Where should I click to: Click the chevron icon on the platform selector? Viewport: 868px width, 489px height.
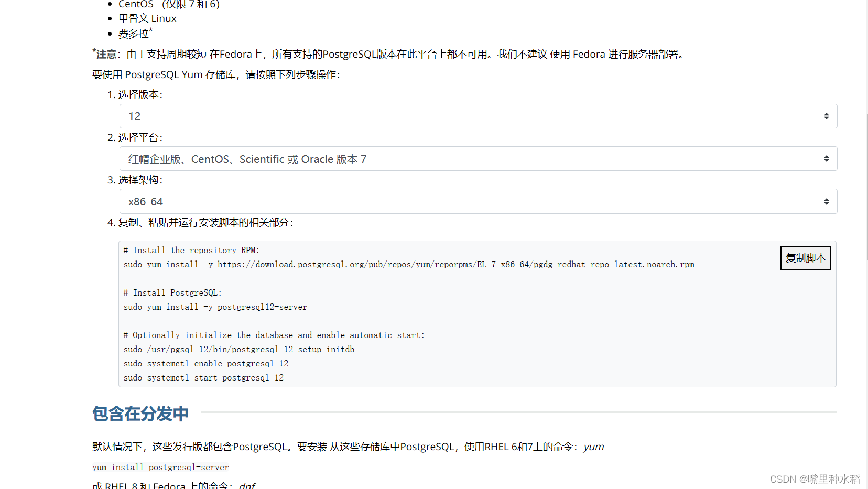827,158
